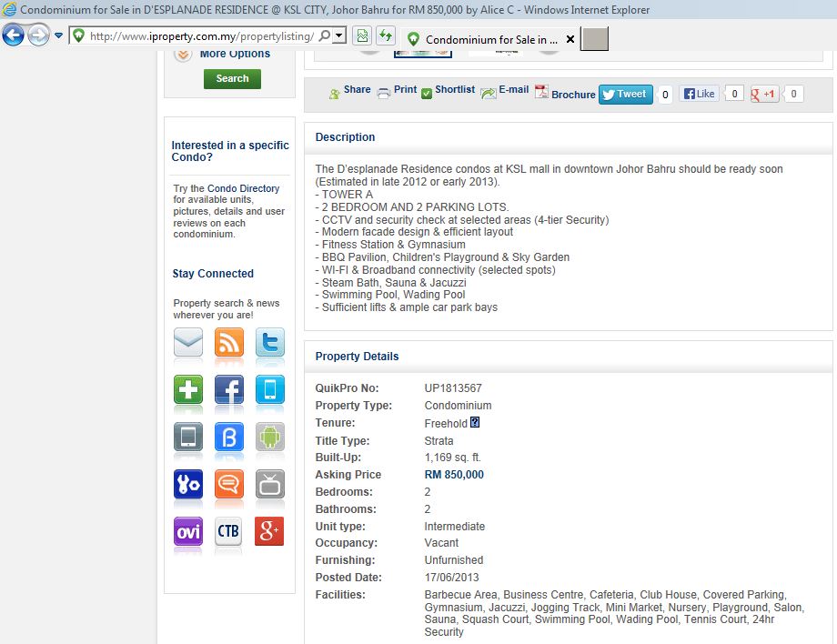Open the Twitter icon under Stay Connected
The height and width of the screenshot is (644, 837).
coord(269,342)
